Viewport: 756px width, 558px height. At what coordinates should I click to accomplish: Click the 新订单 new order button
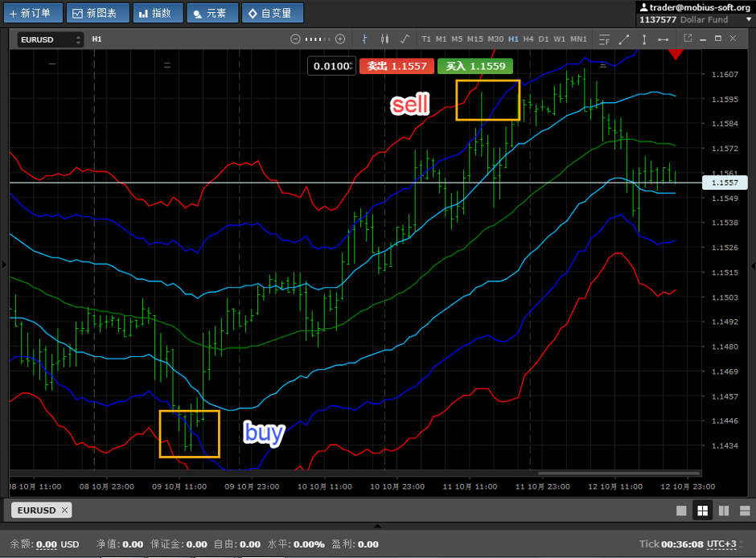click(33, 13)
